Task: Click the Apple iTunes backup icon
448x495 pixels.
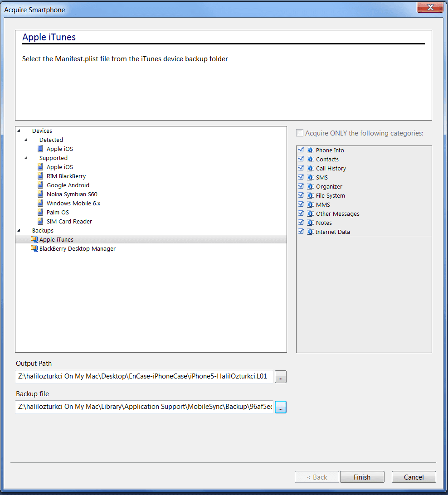Action: click(34, 239)
